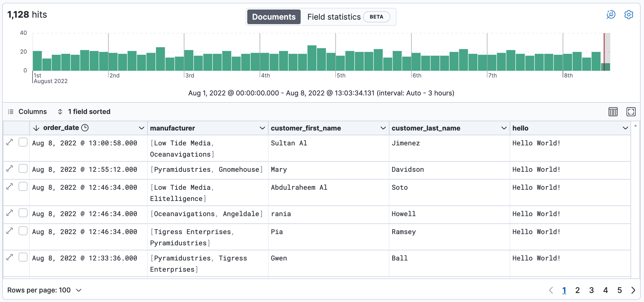Switch to the Field statistics tab
Image resolution: width=644 pixels, height=302 pixels.
coord(334,17)
